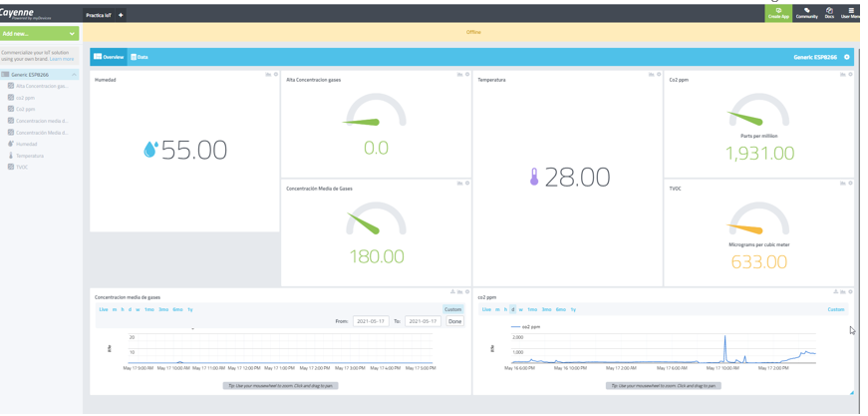This screenshot has height=416, width=868.
Task: Click the Create App button
Action: pyautogui.click(x=778, y=13)
